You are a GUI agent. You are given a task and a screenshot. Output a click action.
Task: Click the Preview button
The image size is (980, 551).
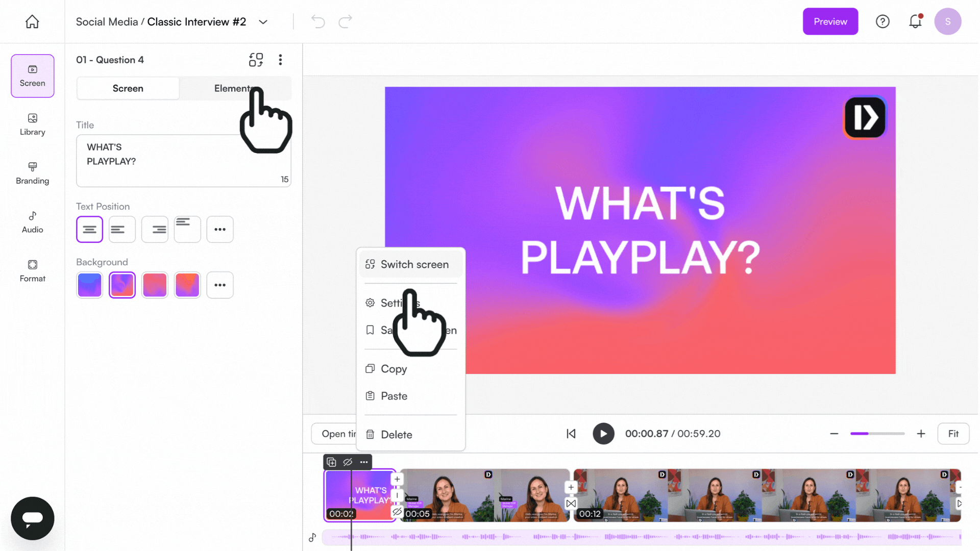[x=830, y=21]
